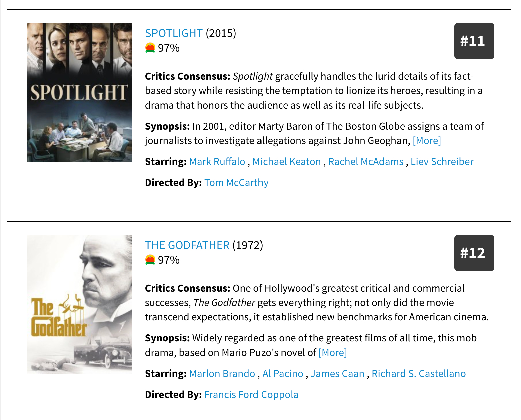
Task: Expand The Godfather synopsis More link
Action: coord(333,353)
